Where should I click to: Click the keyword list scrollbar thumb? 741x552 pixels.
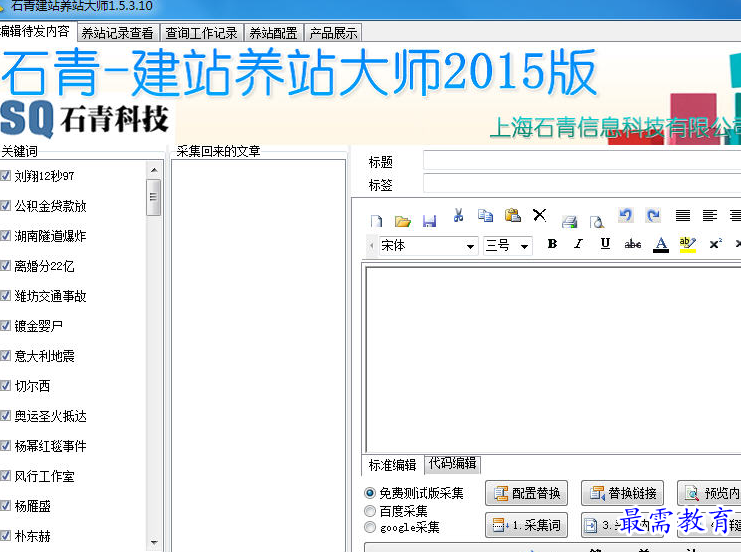[x=154, y=197]
